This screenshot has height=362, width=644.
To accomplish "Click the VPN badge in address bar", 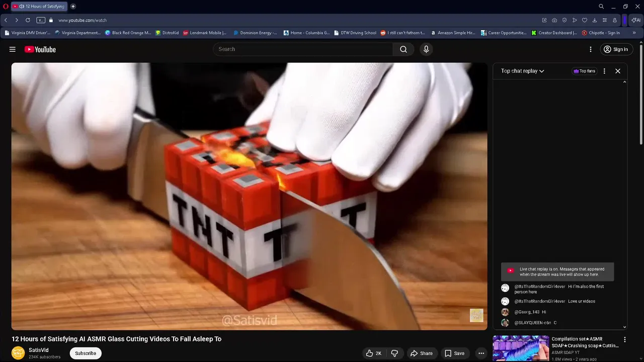I will pos(41,20).
